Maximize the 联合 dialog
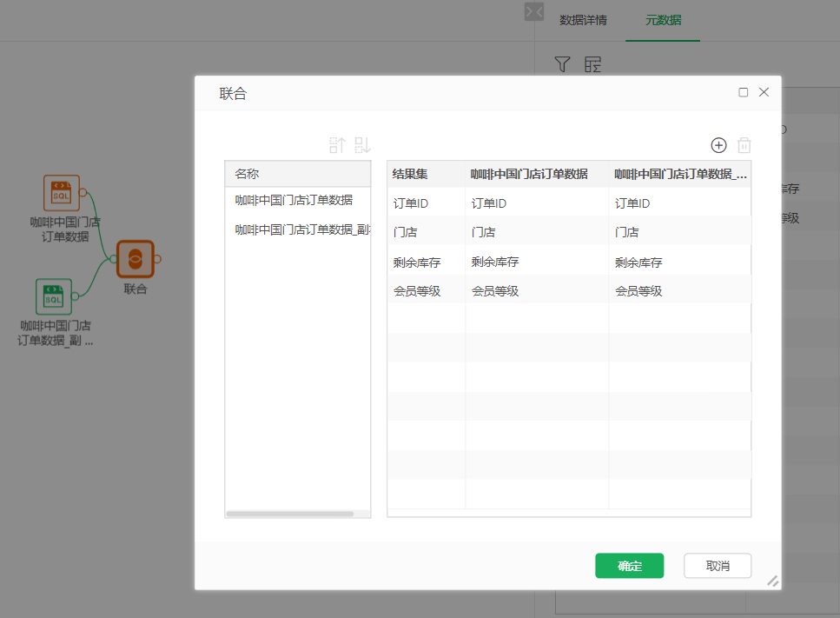 [x=743, y=92]
